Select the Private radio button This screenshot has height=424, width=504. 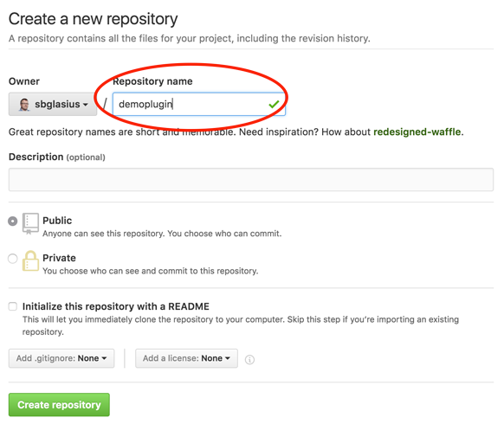12,258
